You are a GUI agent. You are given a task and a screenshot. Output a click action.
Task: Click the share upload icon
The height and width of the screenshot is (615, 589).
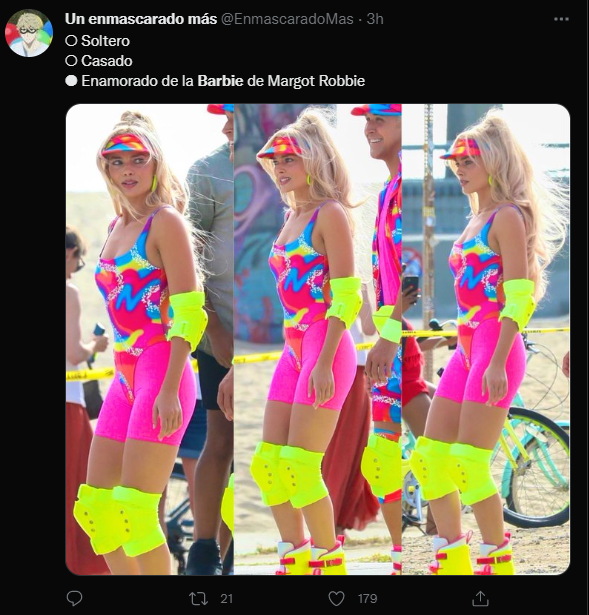(x=480, y=599)
